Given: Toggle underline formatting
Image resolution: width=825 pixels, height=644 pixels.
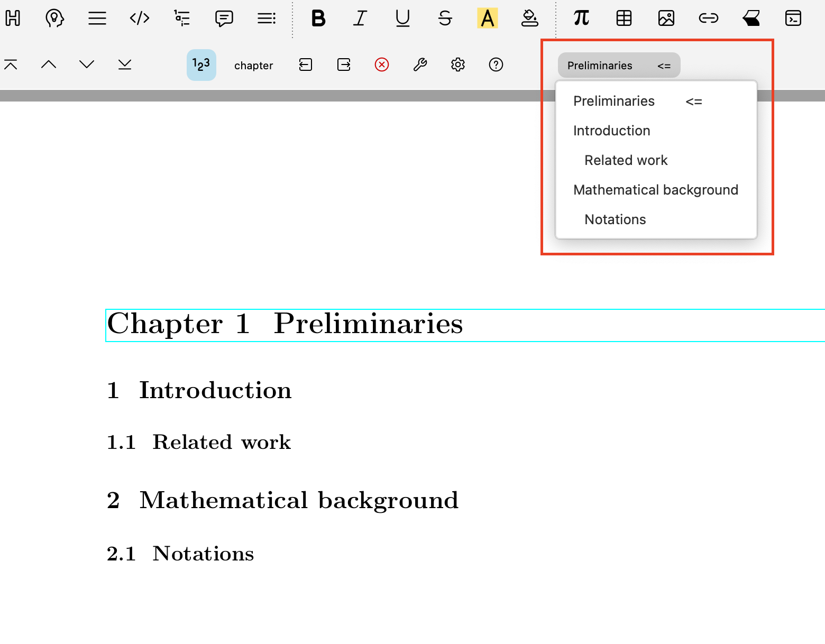Looking at the screenshot, I should click(x=402, y=19).
